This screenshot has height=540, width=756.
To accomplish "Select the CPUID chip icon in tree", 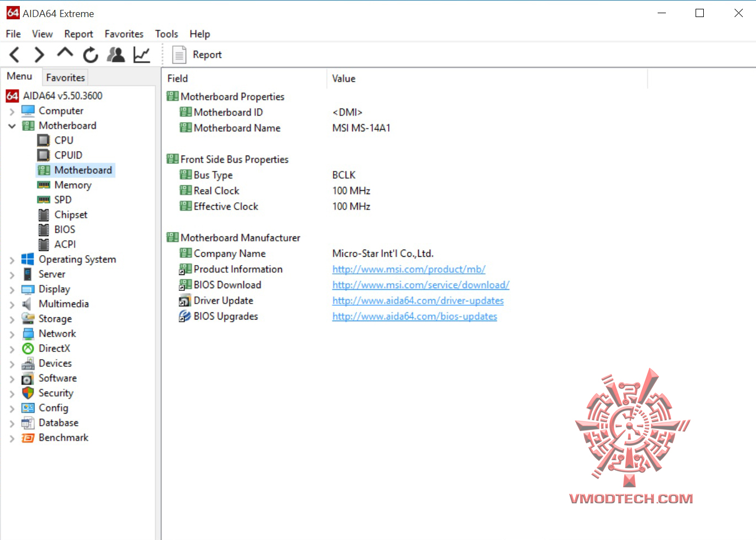I will point(43,155).
